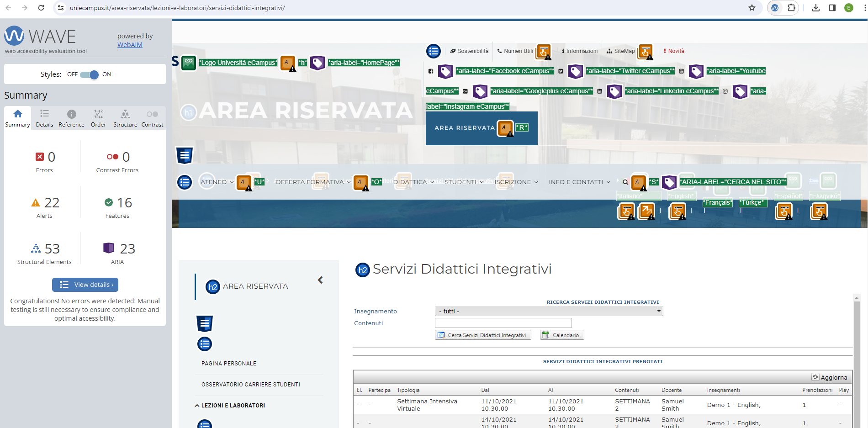The height and width of the screenshot is (428, 868).
Task: Bookmark this page with the star icon
Action: pos(752,8)
